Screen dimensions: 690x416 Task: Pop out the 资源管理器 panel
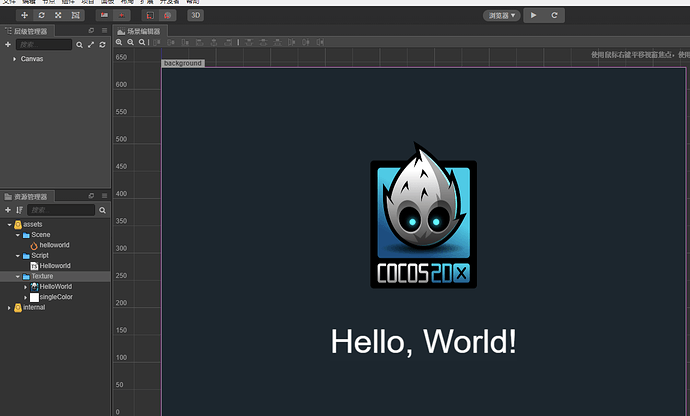click(91, 195)
